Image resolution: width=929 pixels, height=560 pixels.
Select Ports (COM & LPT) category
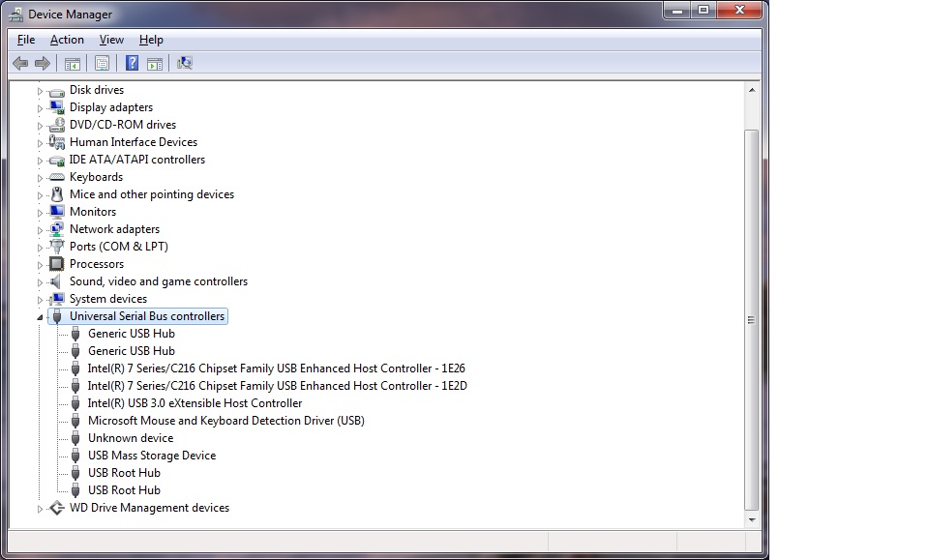click(x=118, y=247)
